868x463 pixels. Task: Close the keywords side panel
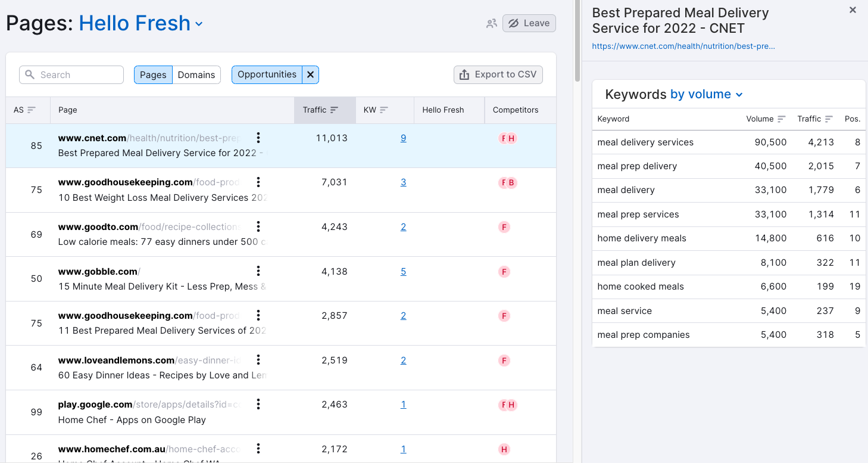853,10
